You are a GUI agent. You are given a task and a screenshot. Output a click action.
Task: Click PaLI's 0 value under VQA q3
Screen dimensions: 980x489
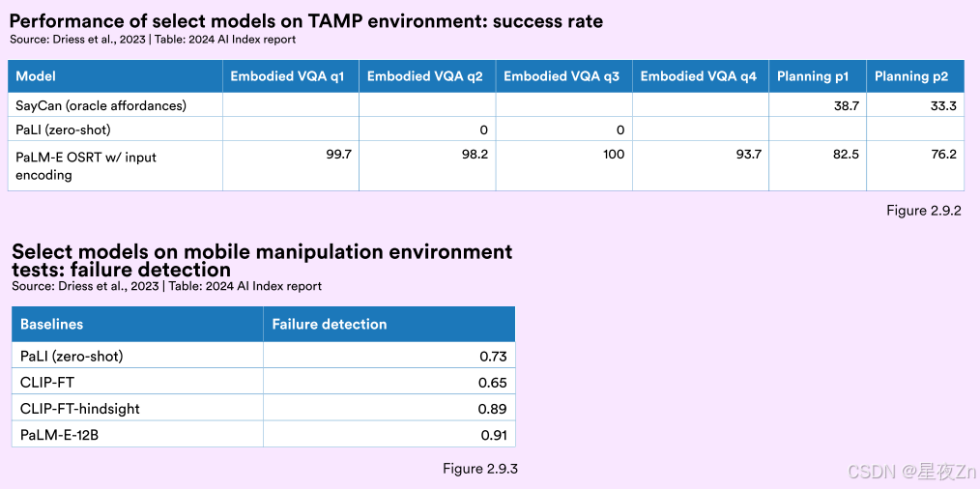point(620,130)
